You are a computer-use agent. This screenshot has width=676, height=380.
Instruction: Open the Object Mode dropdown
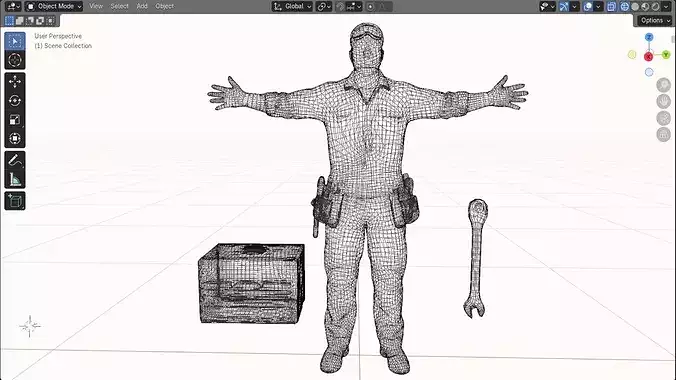(54, 6)
